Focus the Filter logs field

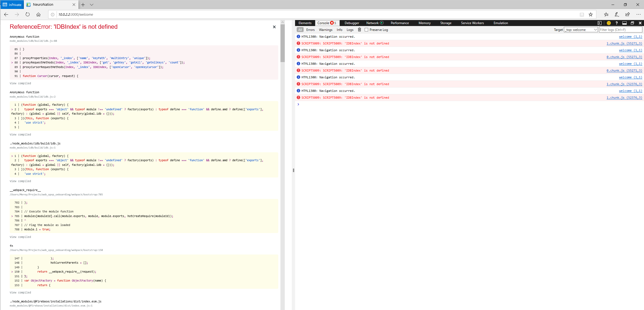[620, 30]
